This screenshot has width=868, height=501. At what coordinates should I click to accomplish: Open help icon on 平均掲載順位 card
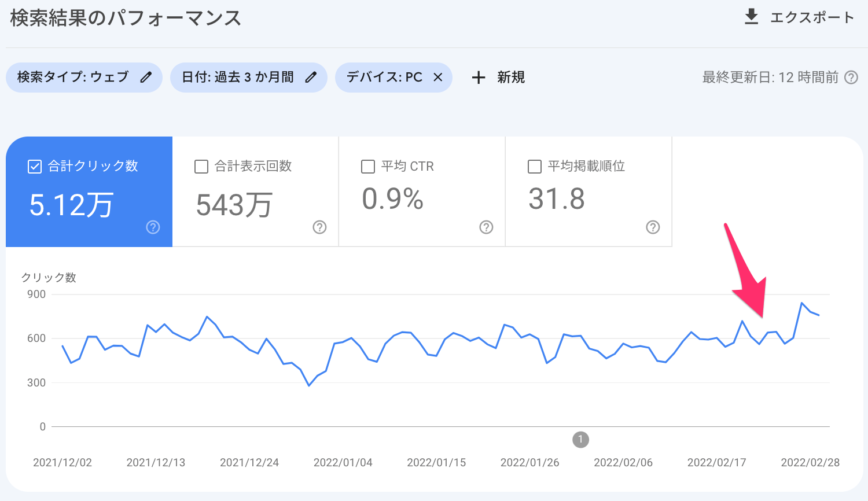[653, 227]
